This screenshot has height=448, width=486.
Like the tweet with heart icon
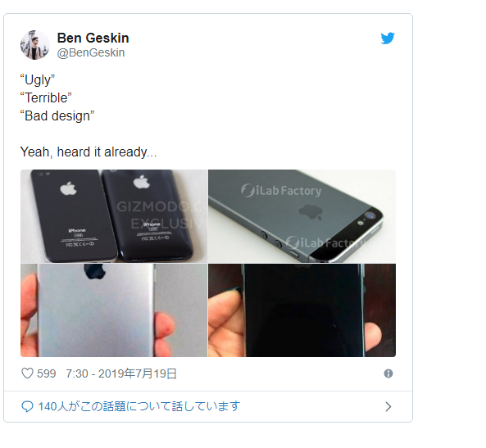pyautogui.click(x=27, y=373)
